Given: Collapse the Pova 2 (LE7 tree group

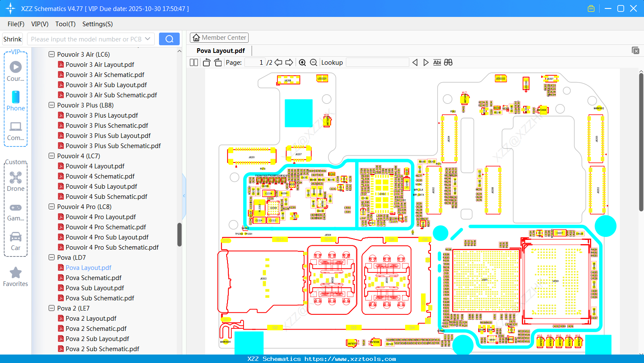Looking at the screenshot, I should click(52, 308).
